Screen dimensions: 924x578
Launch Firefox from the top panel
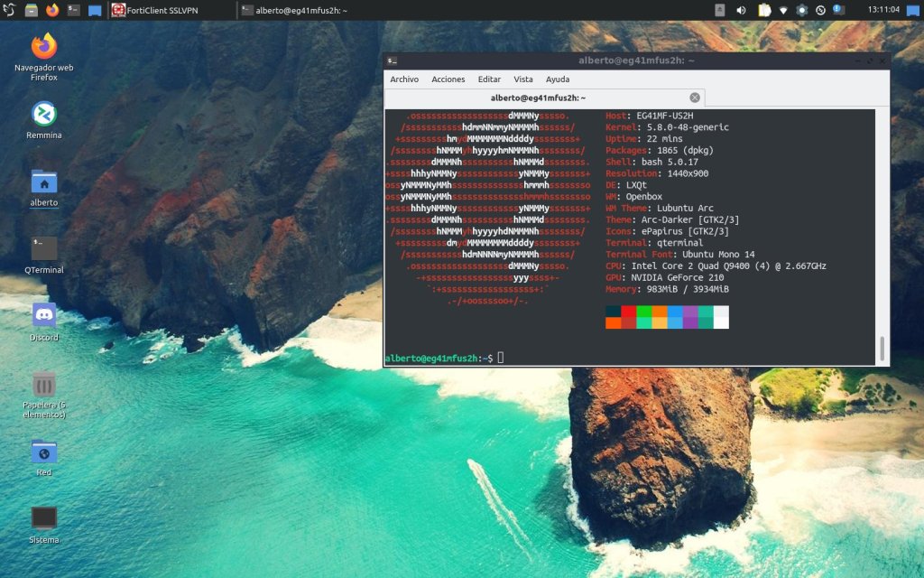(x=52, y=10)
